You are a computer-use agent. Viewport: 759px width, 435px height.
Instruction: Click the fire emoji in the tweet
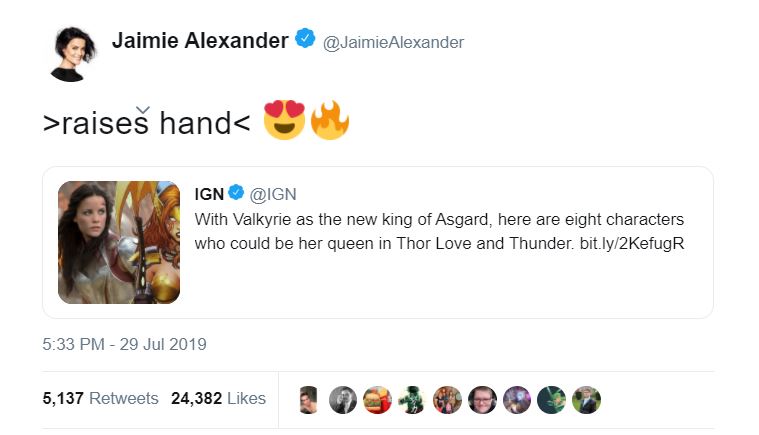(329, 122)
